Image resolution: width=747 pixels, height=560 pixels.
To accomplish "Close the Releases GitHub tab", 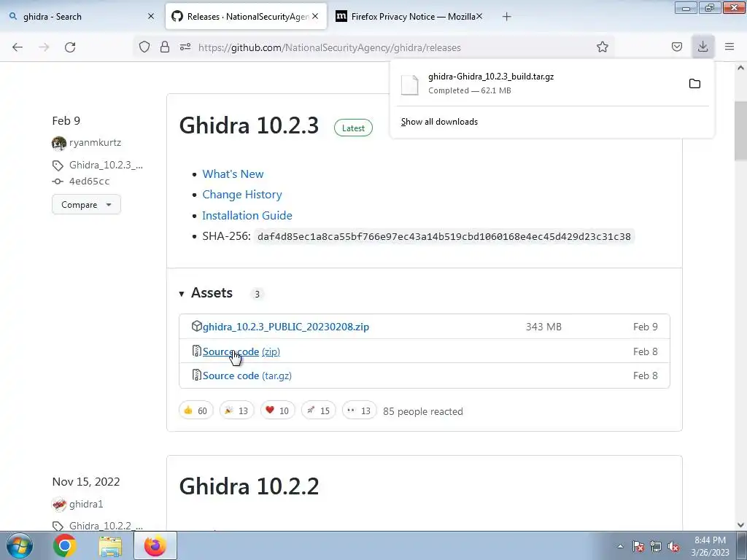I will [x=315, y=17].
